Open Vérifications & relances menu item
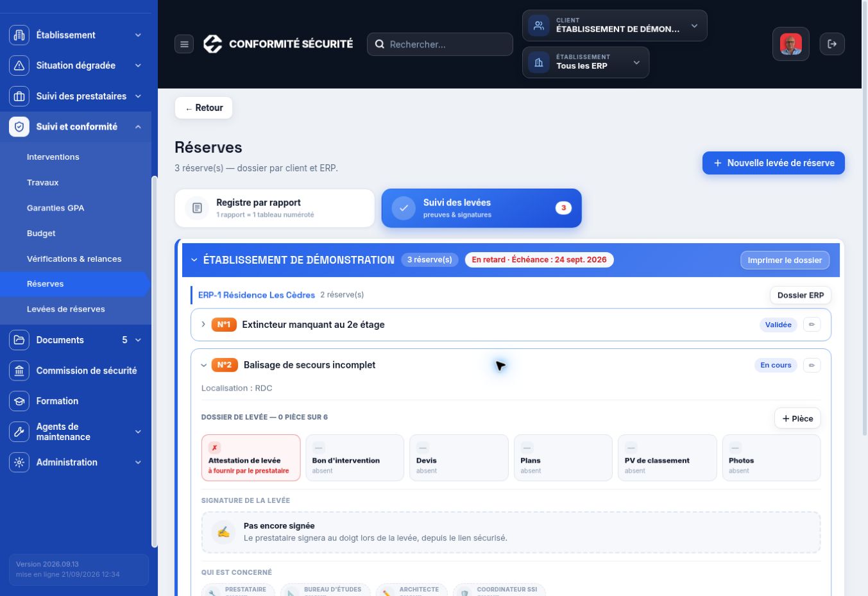This screenshot has width=868, height=596. tap(74, 259)
